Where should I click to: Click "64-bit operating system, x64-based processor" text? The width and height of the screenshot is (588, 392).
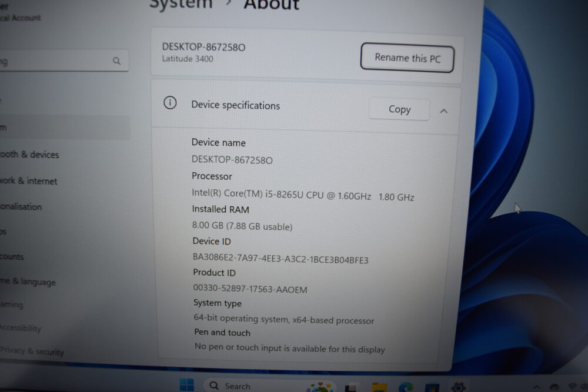tap(284, 319)
